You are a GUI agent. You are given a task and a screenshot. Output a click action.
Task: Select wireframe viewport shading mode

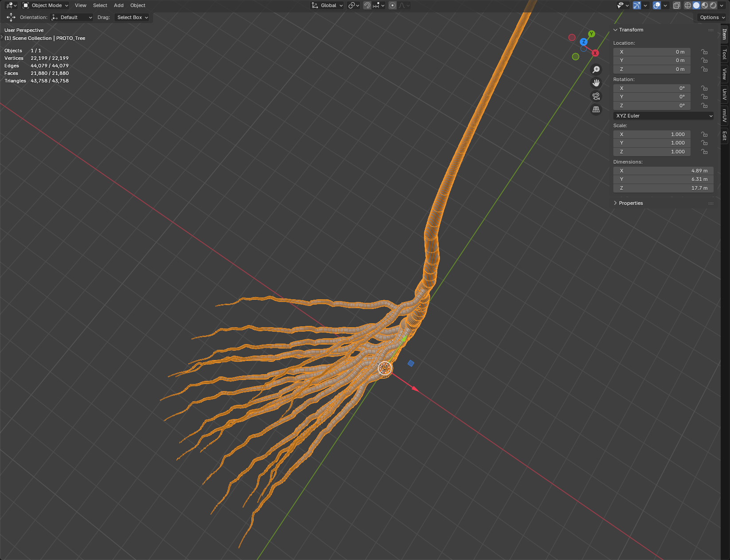[x=688, y=5]
